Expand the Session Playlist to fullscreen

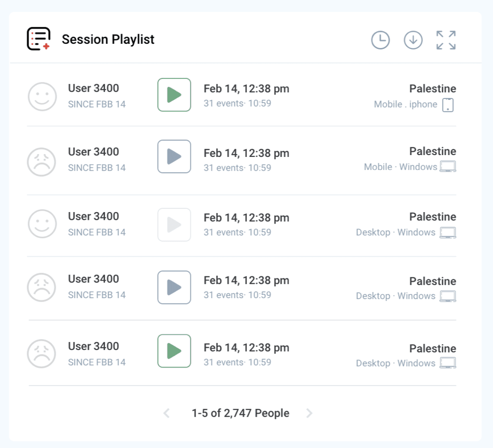click(x=445, y=40)
